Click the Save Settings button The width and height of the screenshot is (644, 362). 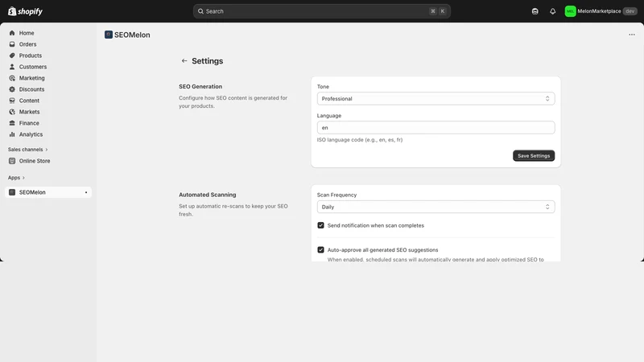click(x=534, y=155)
